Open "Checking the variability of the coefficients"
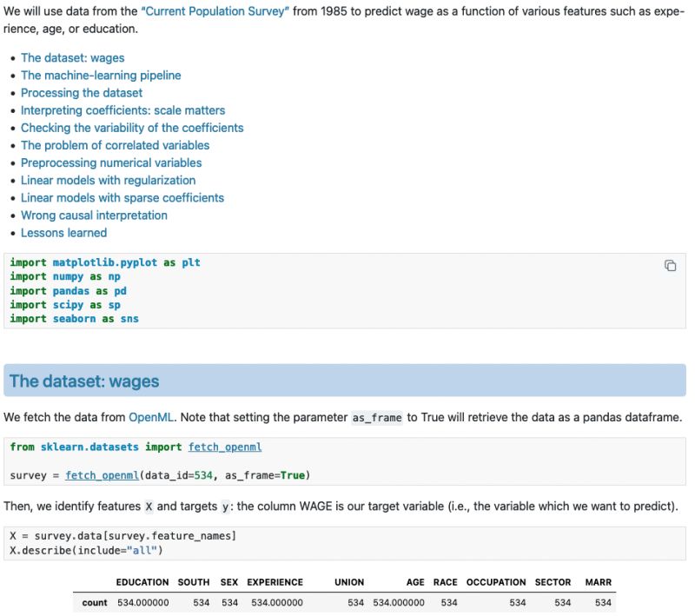 (130, 128)
